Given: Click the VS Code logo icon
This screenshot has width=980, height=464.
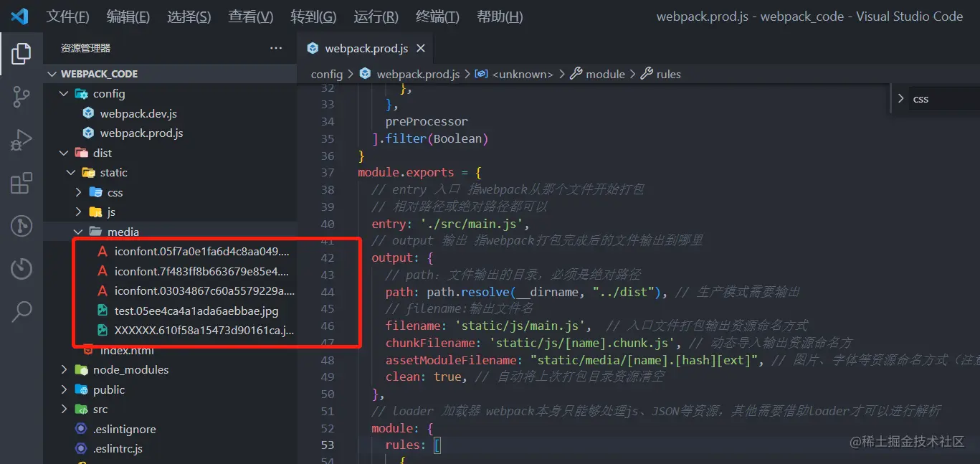Looking at the screenshot, I should (19, 16).
